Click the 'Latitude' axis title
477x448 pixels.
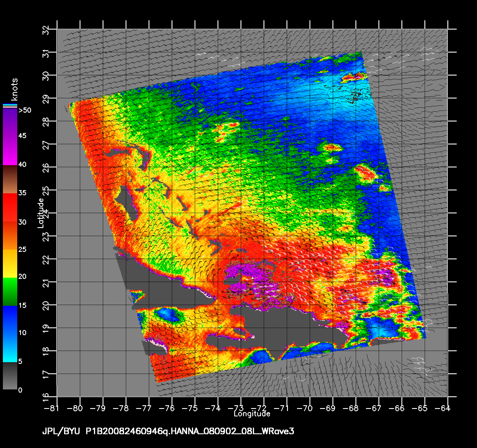41,213
